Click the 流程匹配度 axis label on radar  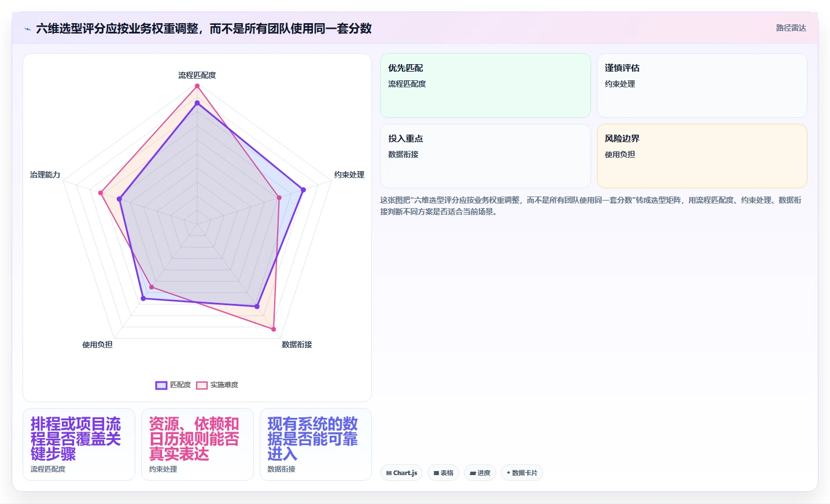tap(197, 75)
